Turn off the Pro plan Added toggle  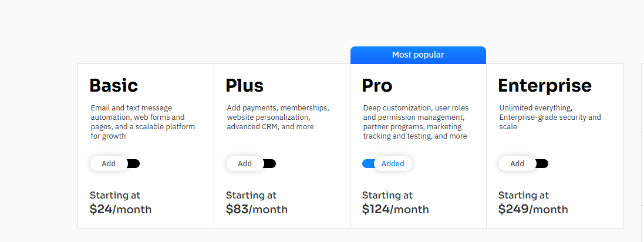(x=387, y=164)
